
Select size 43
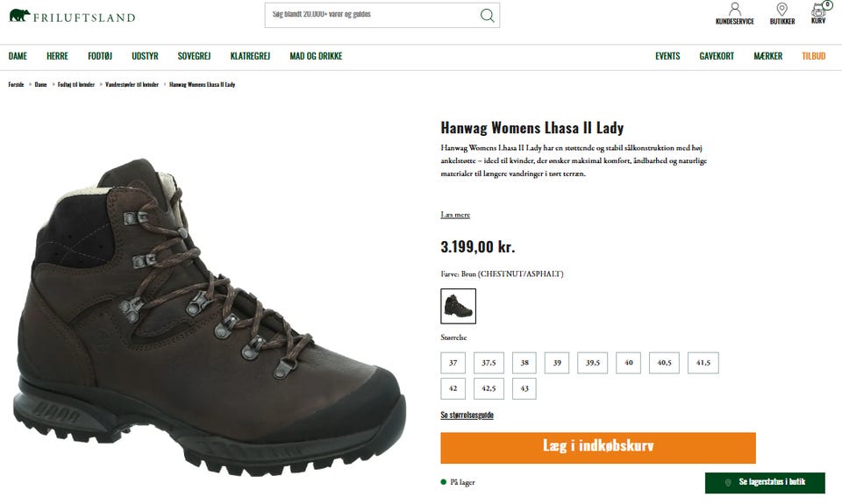coord(524,388)
